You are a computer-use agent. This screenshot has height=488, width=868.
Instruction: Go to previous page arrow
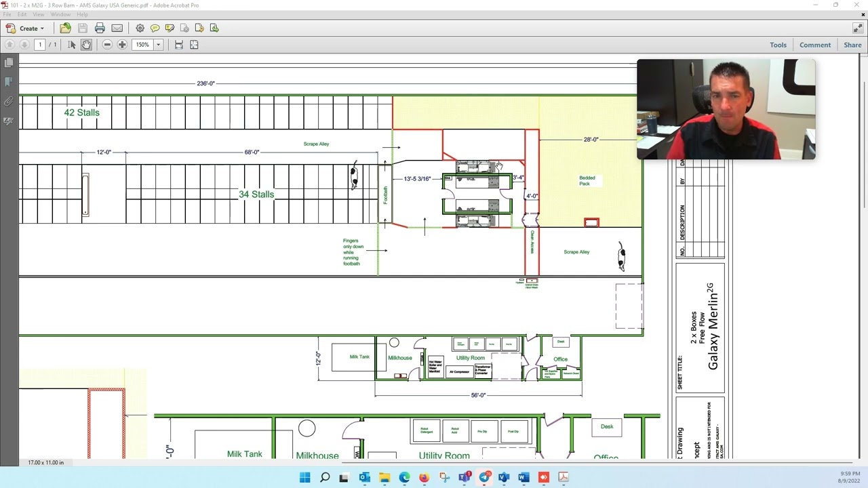[9, 45]
